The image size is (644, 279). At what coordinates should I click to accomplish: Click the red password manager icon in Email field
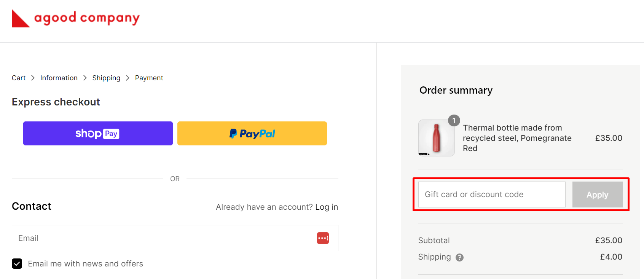point(323,238)
